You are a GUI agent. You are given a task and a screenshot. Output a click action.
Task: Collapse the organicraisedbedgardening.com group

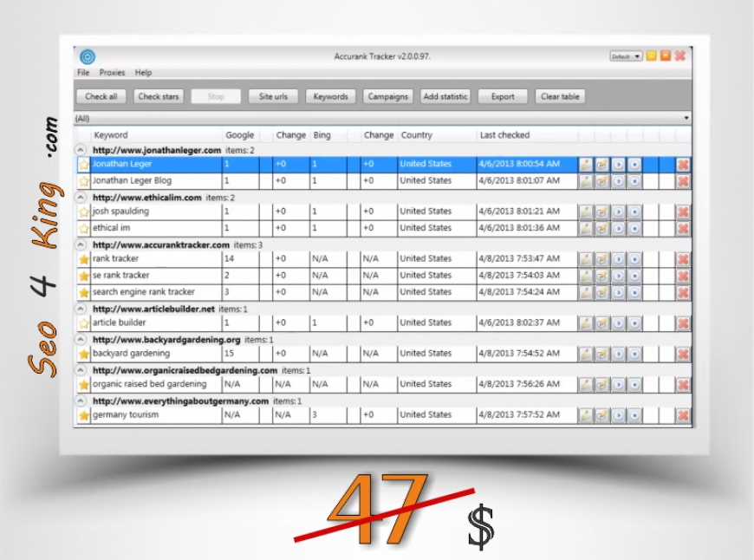point(81,370)
